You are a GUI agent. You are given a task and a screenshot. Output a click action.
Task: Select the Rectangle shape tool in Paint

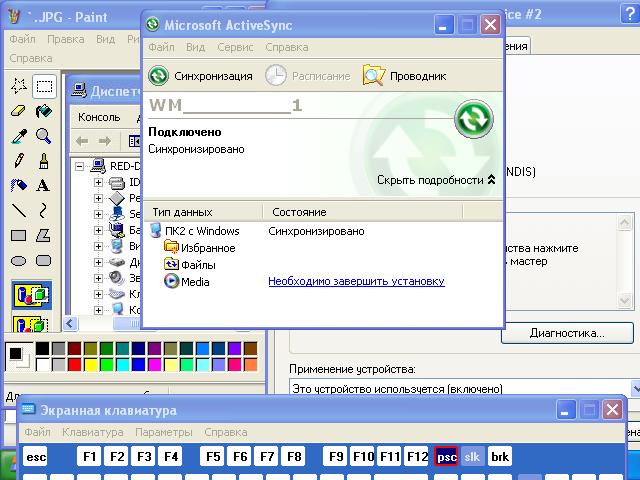(x=19, y=235)
